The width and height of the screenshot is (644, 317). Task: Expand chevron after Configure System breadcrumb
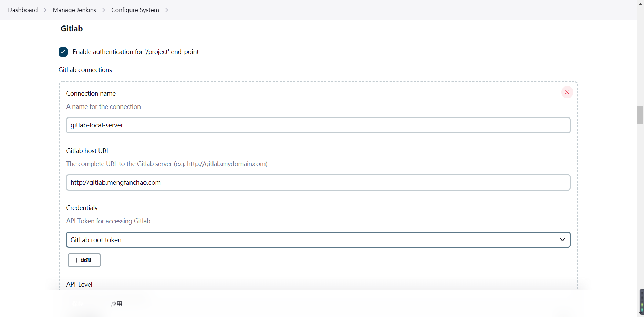pyautogui.click(x=167, y=10)
